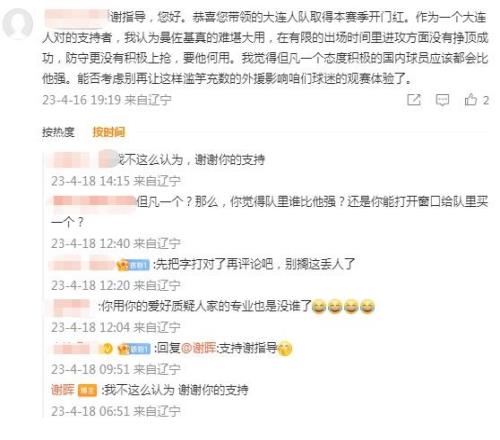Click the laughing emoji row in the reply
The width and height of the screenshot is (500, 440).
(343, 306)
